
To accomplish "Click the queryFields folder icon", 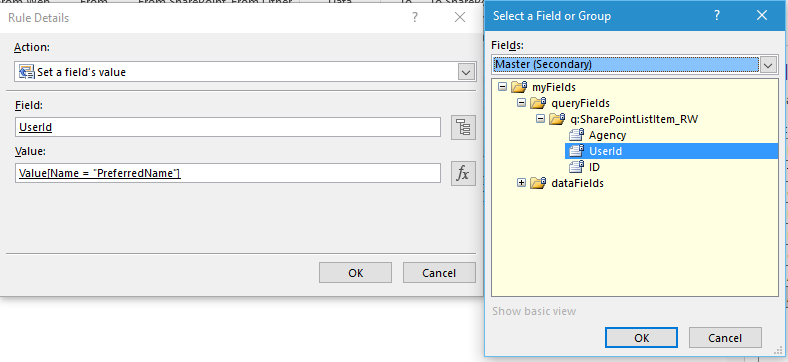I will tap(538, 103).
